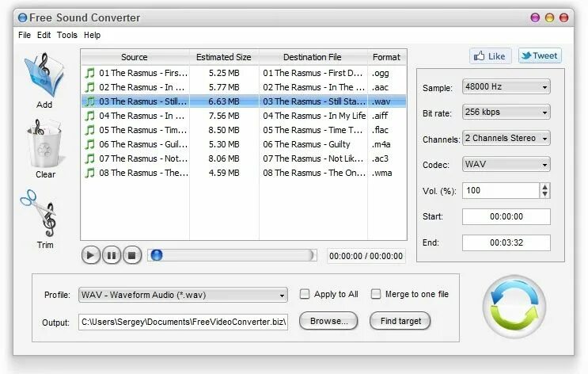Open the Trim scissors tool

pos(39,214)
